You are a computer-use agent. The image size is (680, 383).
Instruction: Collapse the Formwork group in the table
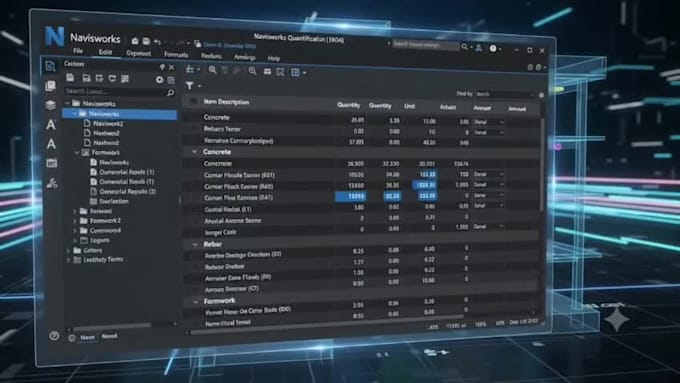(196, 301)
